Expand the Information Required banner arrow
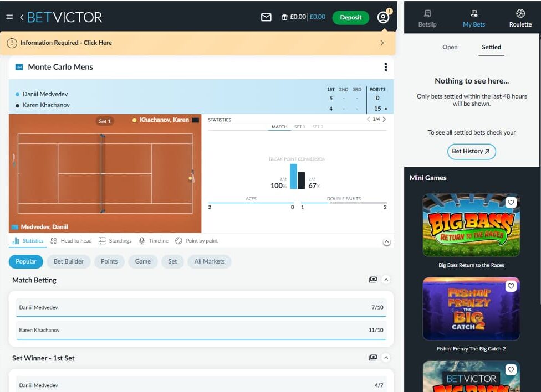This screenshot has height=392, width=541. (x=382, y=43)
